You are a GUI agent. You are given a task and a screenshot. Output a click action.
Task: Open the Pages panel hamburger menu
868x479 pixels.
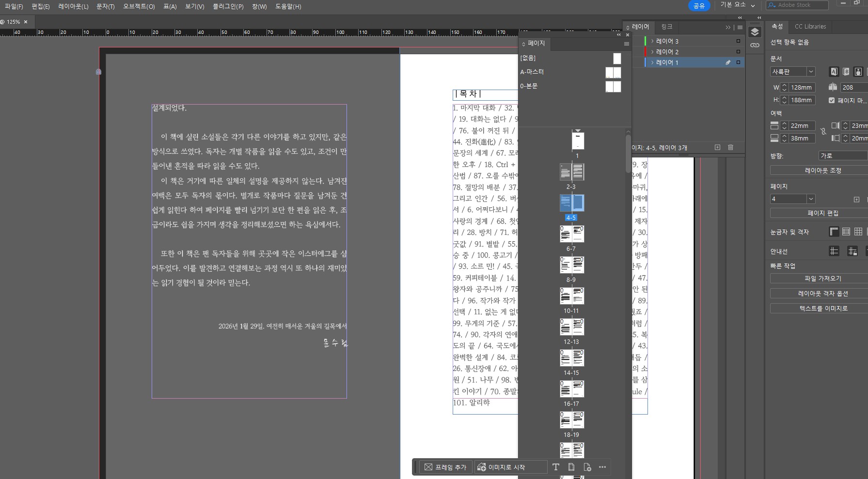pyautogui.click(x=626, y=44)
